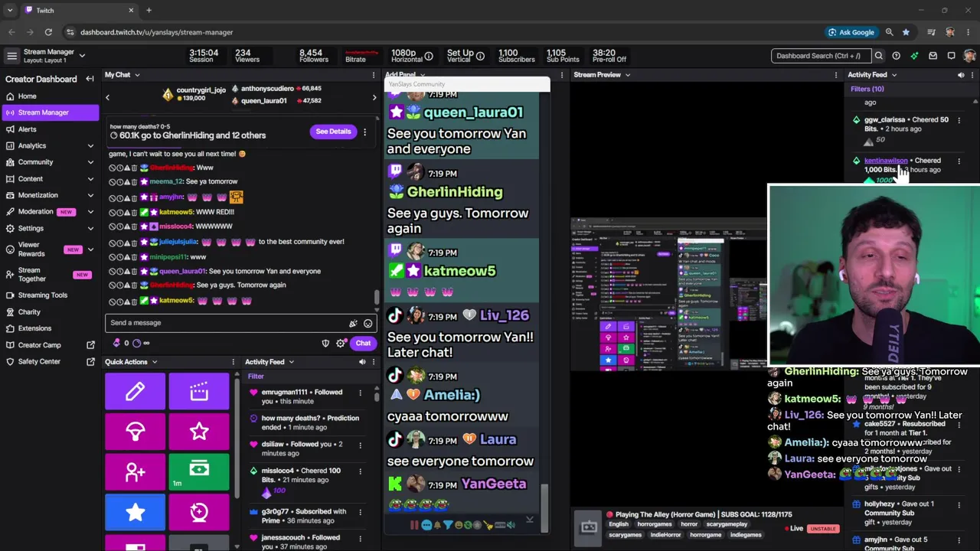This screenshot has height=551, width=980.
Task: Open chat settings gear
Action: point(341,344)
